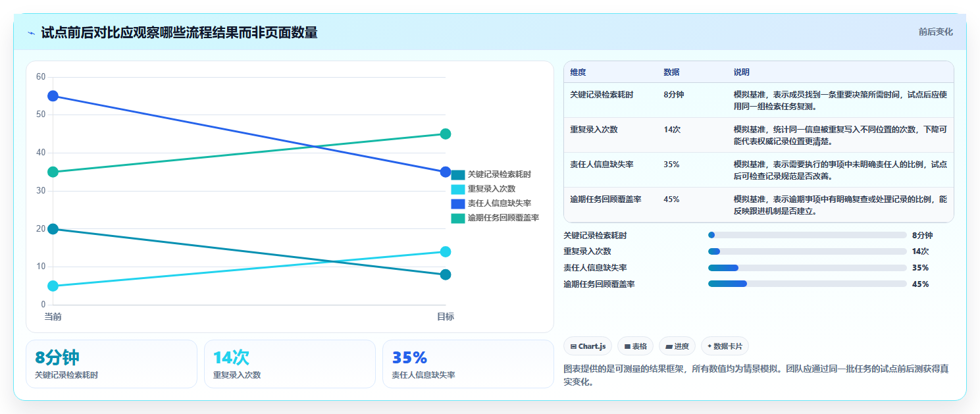Click the 责任人信息缺失率 progress bar

click(x=808, y=268)
